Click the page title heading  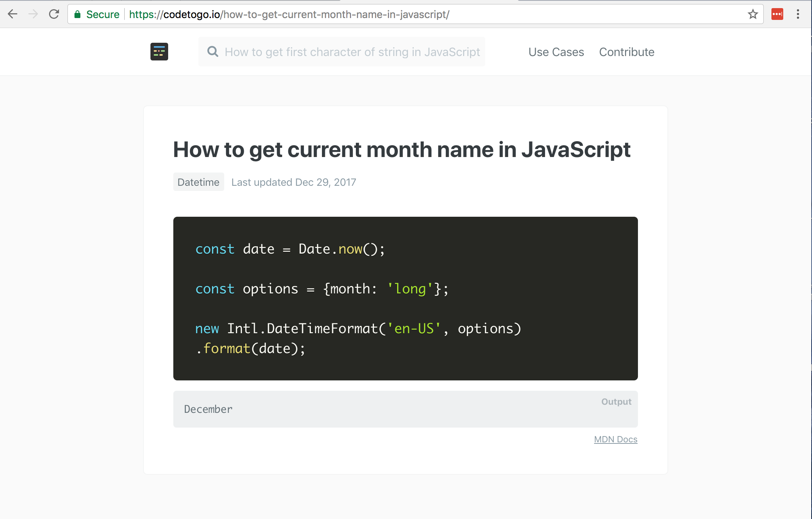coord(402,150)
